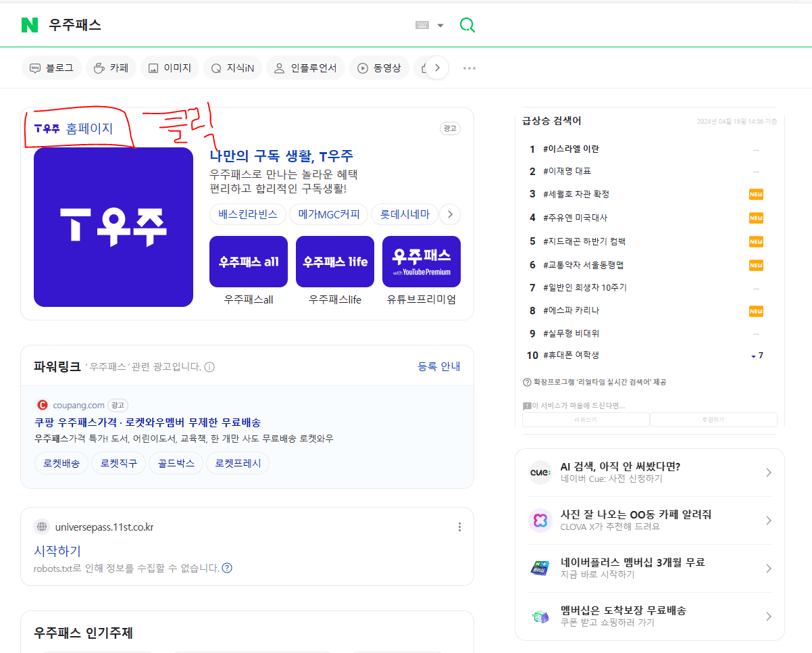Select the 로켓직구 chip
Image resolution: width=812 pixels, height=653 pixels.
tap(119, 463)
